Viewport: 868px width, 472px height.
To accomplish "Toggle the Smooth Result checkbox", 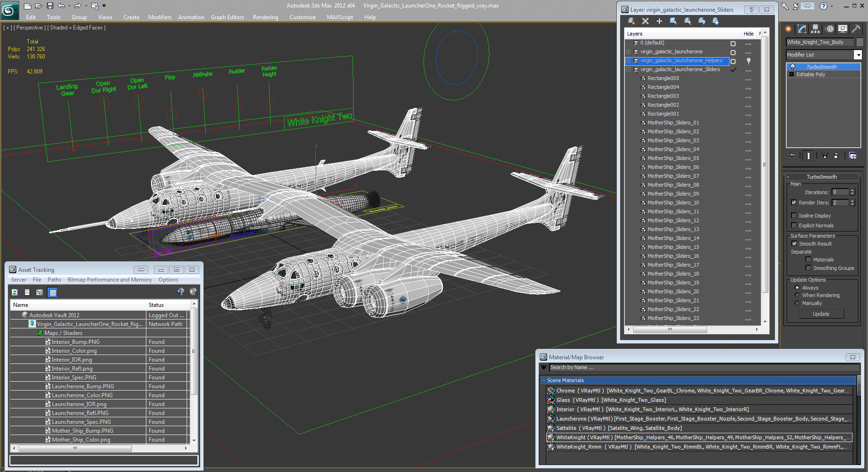I will [794, 244].
